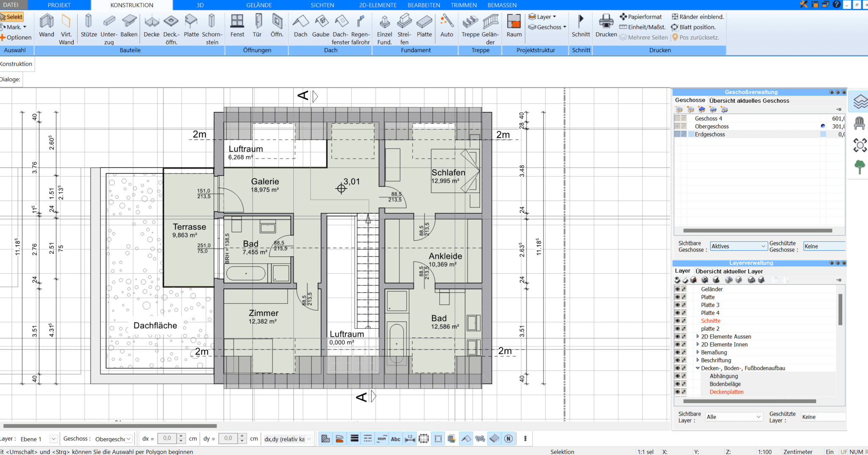Toggle visibility of the Geländer layer
The image size is (868, 455).
coord(677,289)
